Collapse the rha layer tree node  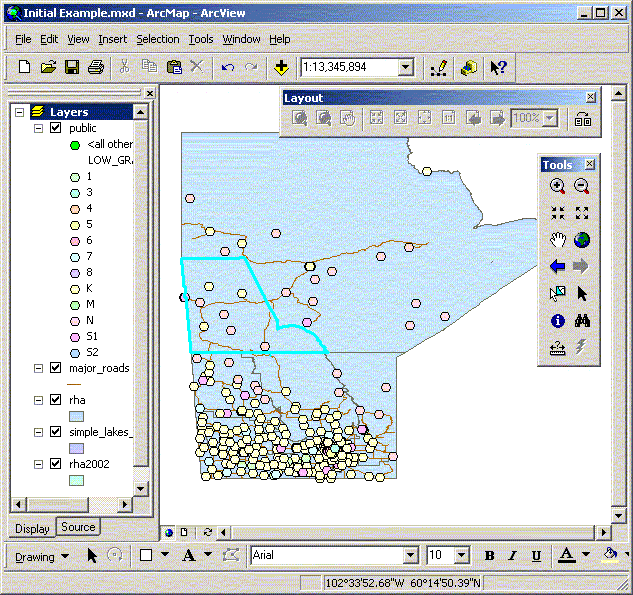(39, 400)
